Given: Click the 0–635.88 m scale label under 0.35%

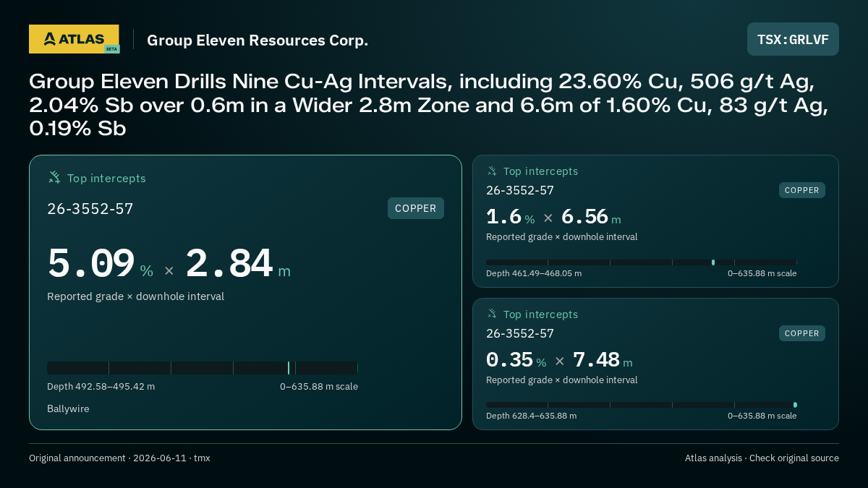Looking at the screenshot, I should click(762, 416).
